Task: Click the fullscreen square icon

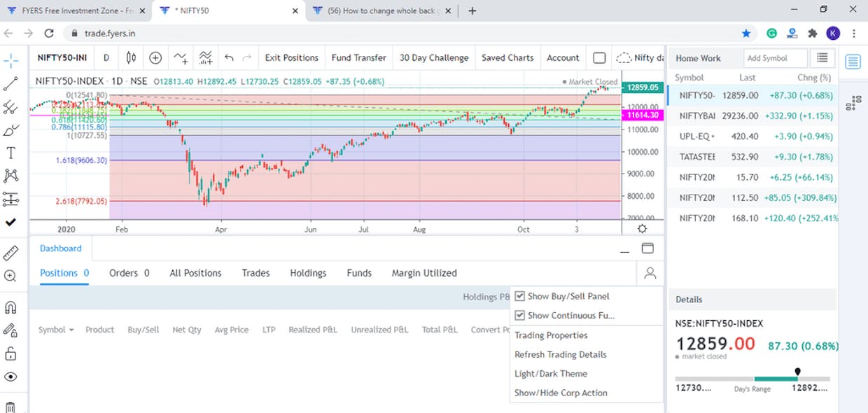Action: click(599, 57)
